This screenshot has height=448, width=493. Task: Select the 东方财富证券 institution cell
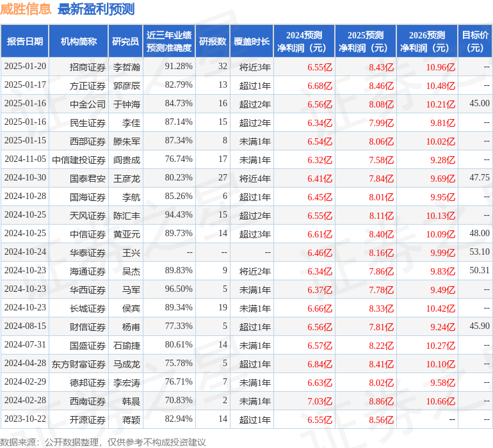tap(79, 364)
